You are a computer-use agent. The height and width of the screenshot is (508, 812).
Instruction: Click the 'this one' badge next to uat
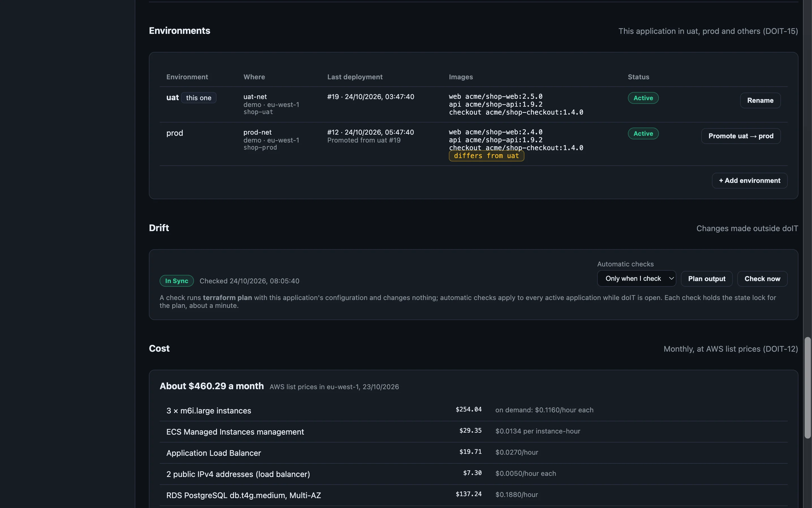[x=199, y=98]
